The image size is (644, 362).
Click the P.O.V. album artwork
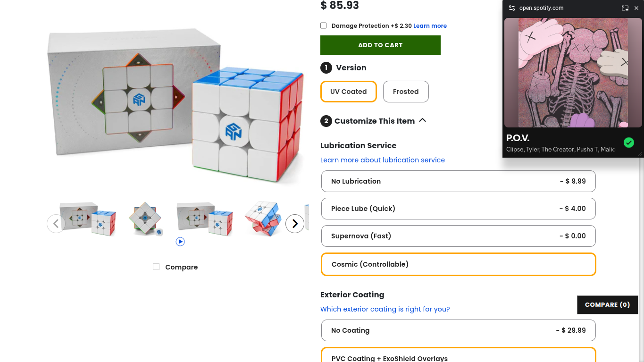click(573, 73)
